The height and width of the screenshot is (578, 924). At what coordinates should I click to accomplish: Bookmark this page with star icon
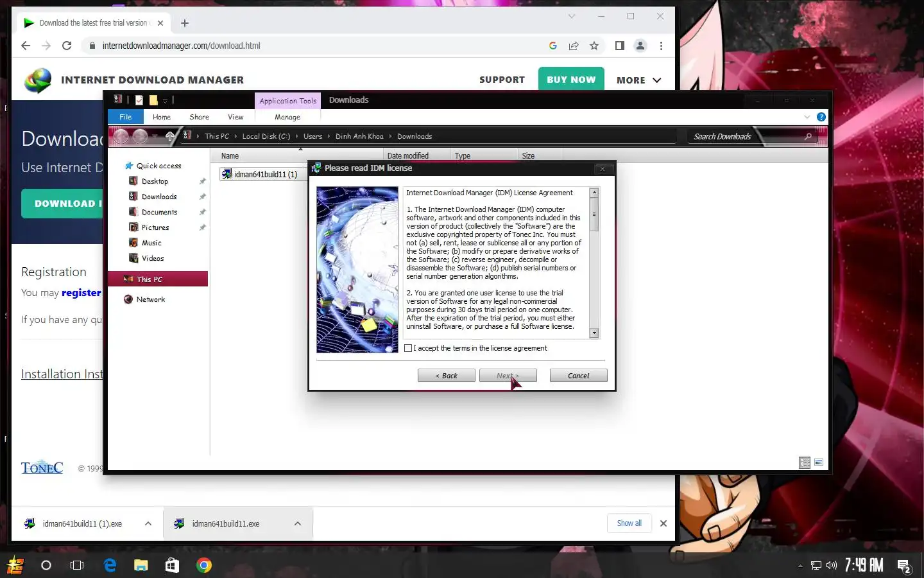(x=594, y=46)
